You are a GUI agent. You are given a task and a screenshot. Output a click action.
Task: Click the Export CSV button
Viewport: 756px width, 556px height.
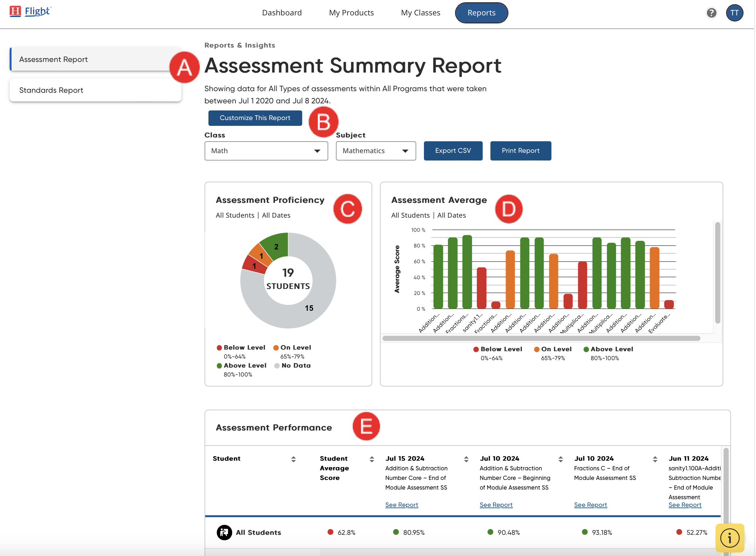click(453, 151)
